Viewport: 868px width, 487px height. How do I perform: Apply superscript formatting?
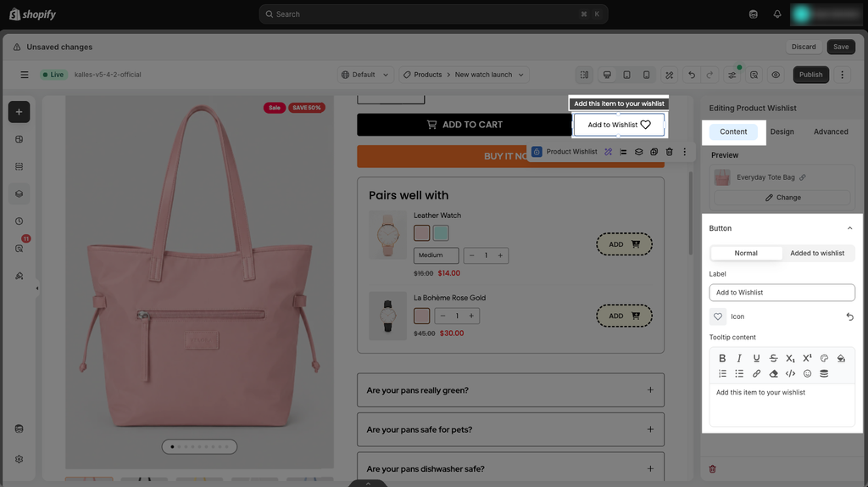click(807, 359)
